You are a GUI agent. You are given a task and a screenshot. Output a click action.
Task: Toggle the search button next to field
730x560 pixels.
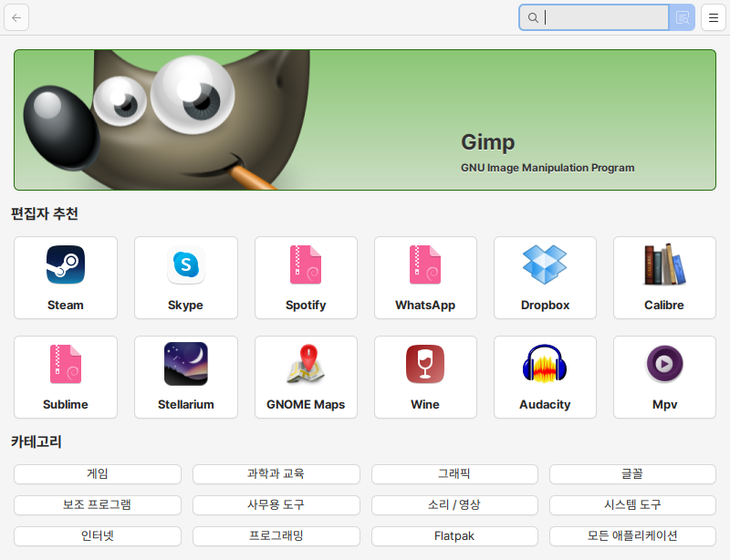coord(682,17)
